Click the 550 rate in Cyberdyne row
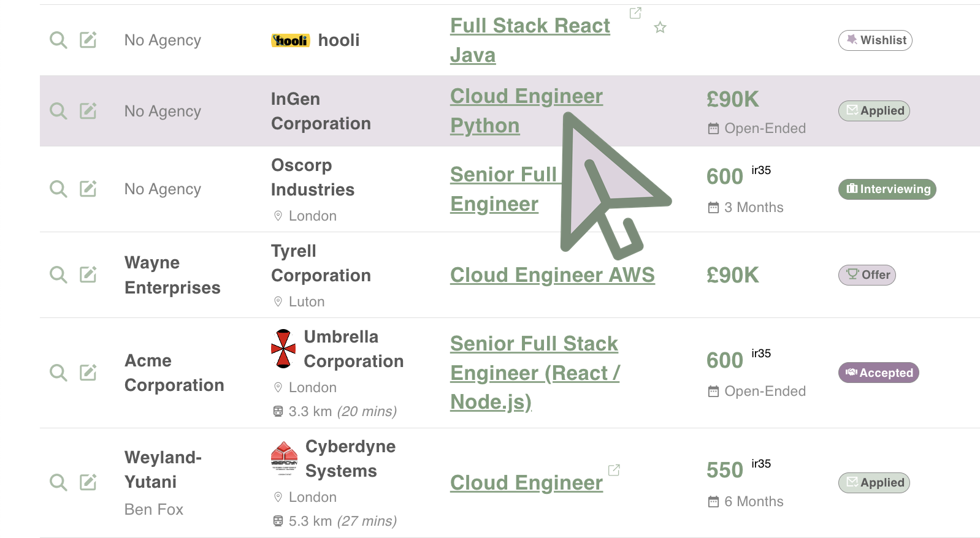Viewport: 980px width, 538px height. point(725,470)
